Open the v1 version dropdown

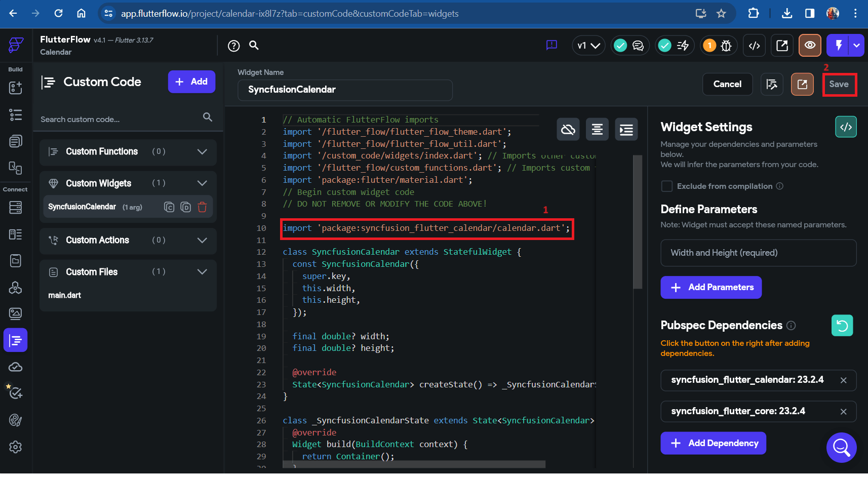coord(588,46)
